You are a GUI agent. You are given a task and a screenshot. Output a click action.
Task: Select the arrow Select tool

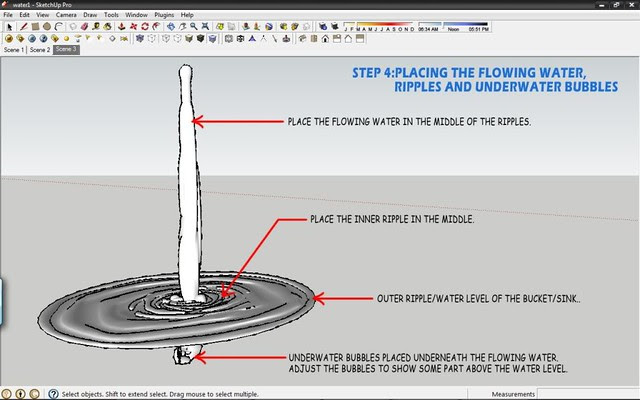[9, 27]
